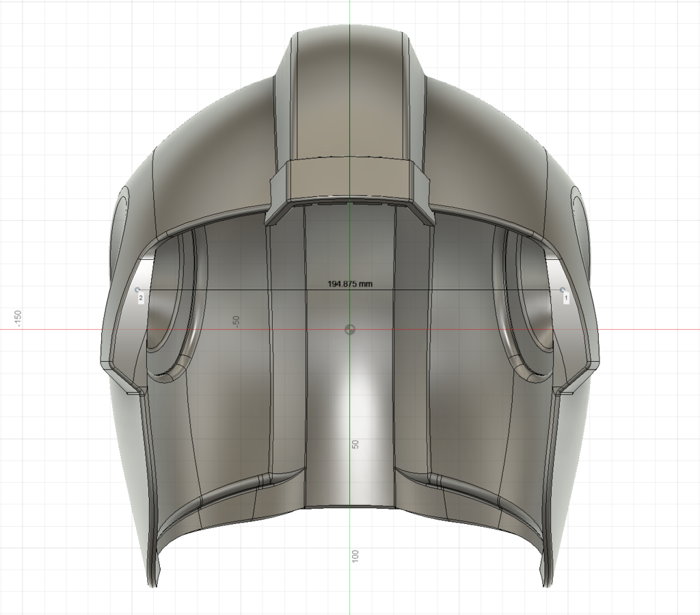Click the 50 grid coordinate label
This screenshot has height=615, width=700.
354,444
